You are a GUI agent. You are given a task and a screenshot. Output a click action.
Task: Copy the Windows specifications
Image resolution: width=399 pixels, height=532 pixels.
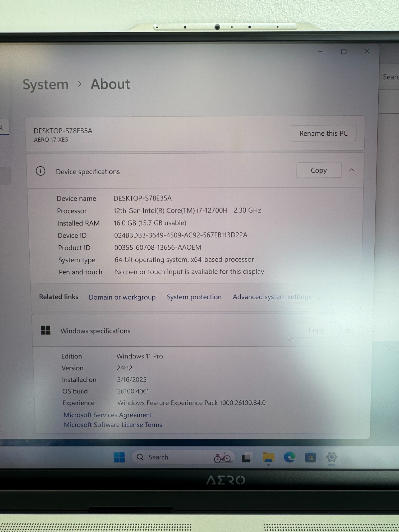316,330
